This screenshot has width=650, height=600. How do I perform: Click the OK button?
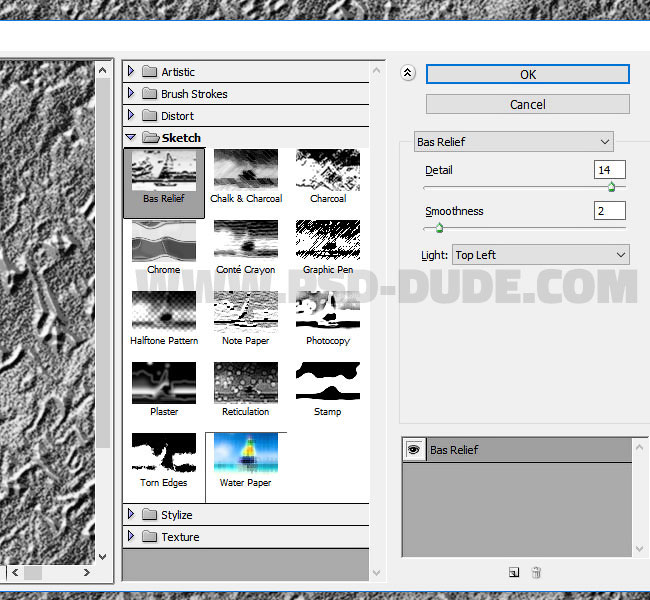coord(528,74)
